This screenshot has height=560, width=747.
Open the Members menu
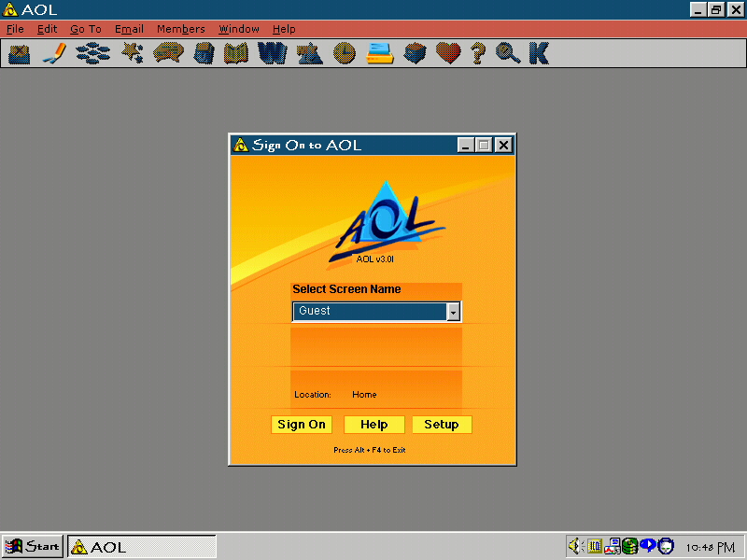click(x=180, y=29)
